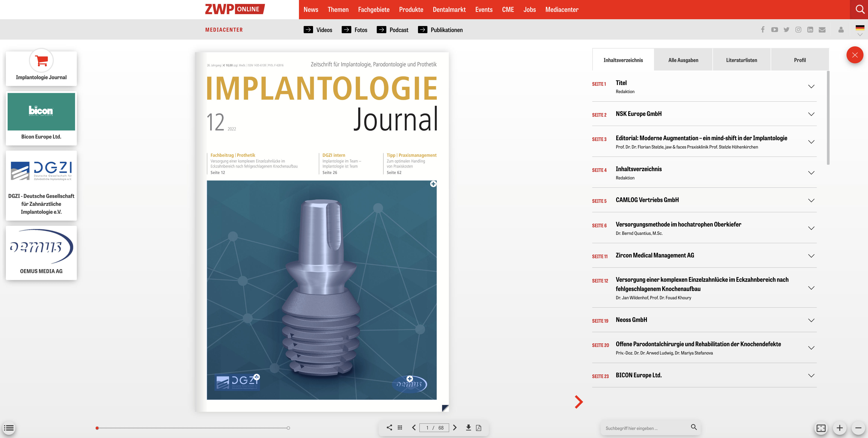Open the OEMUS MEDIA AG card
The height and width of the screenshot is (438, 868).
pos(41,253)
